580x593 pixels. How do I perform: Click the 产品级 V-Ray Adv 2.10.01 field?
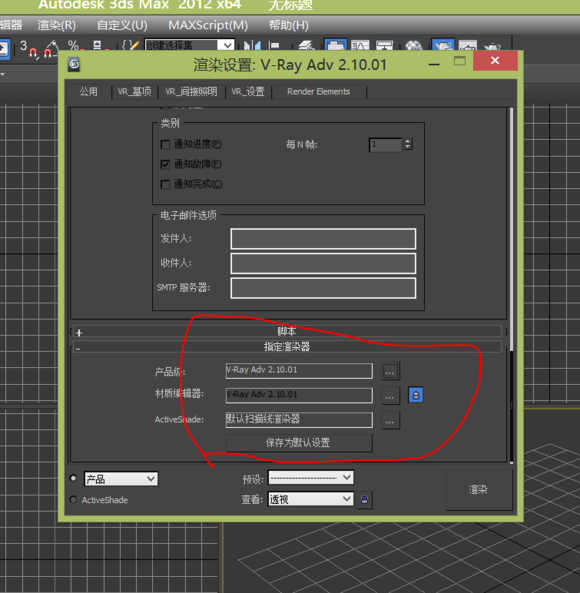click(x=299, y=371)
